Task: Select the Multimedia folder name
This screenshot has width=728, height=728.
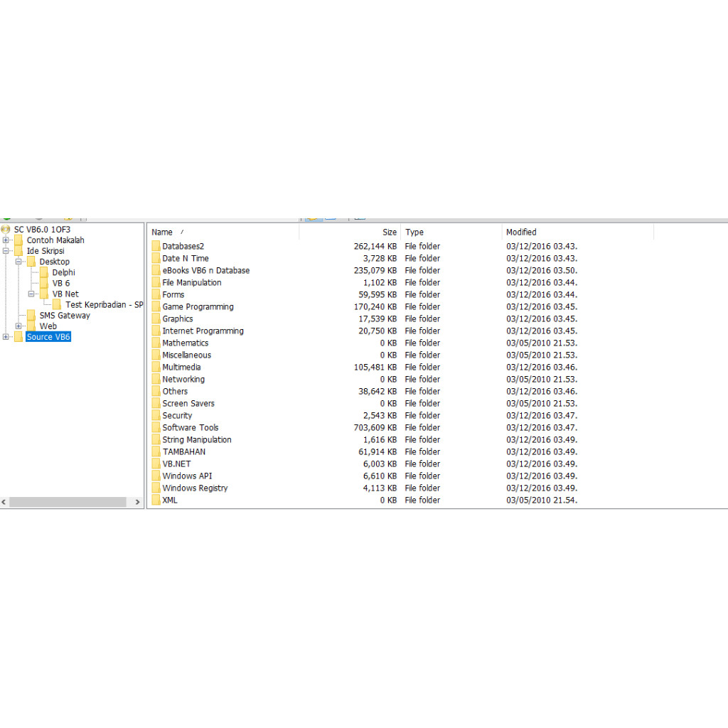Action: click(x=181, y=367)
